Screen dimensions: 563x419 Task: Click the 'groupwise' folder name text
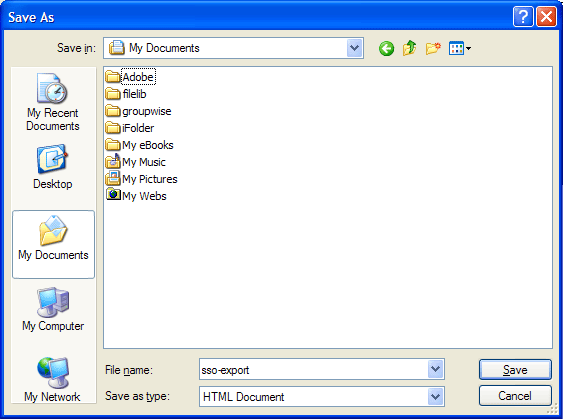coord(146,111)
